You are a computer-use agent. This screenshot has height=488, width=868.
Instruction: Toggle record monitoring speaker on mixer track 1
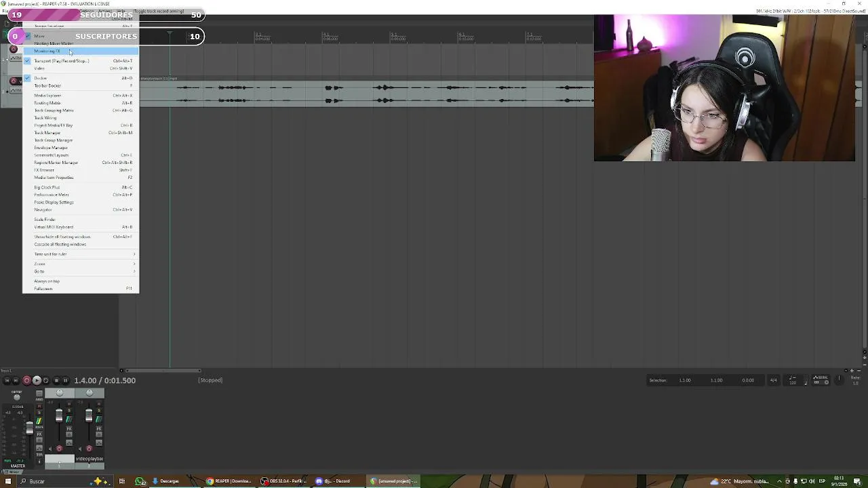50,449
